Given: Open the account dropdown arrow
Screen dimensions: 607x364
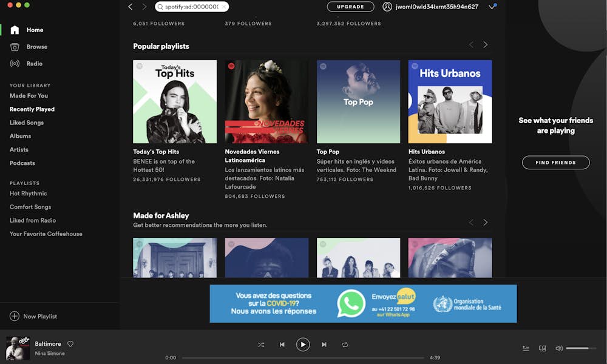Looking at the screenshot, I should click(492, 7).
